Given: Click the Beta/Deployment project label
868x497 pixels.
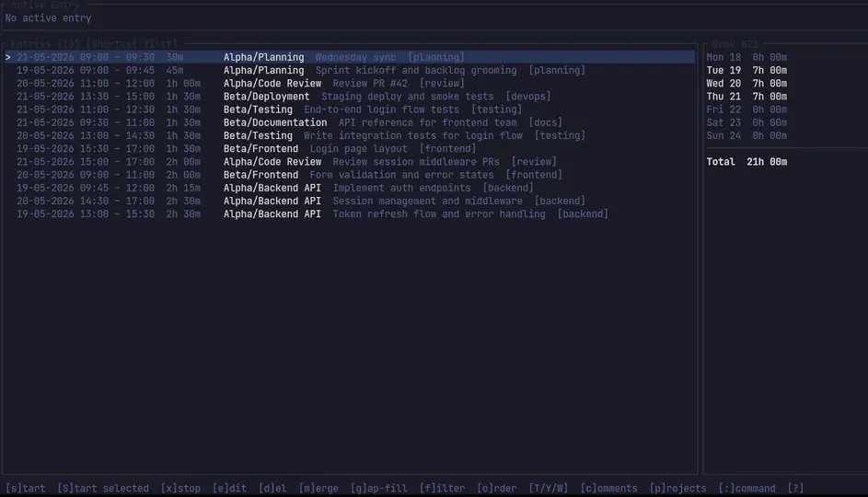Looking at the screenshot, I should (266, 97).
